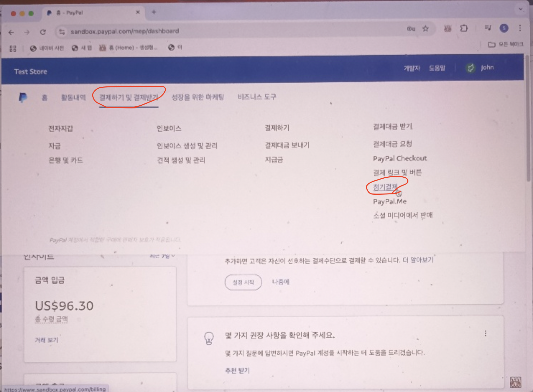Click the feedback icon at bottom right
This screenshot has width=533, height=392.
click(x=515, y=382)
